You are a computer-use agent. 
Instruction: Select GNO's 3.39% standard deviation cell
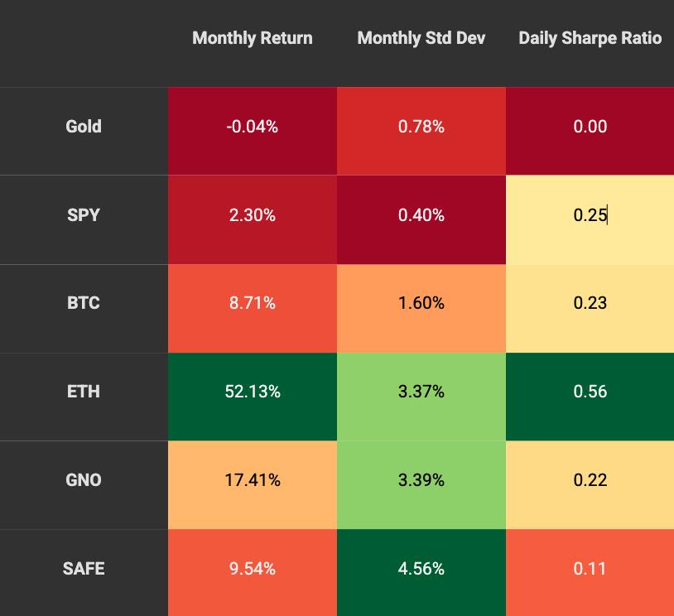(x=421, y=480)
